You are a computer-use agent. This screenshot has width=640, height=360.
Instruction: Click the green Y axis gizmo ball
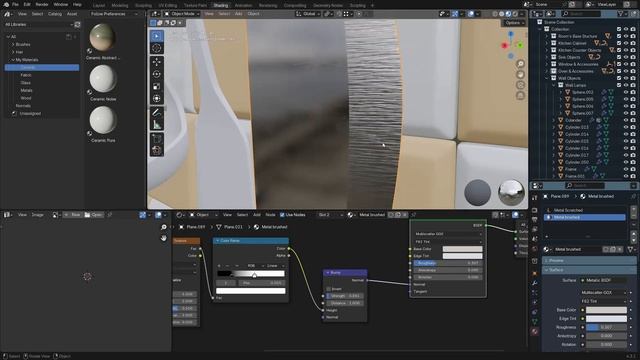click(x=520, y=45)
